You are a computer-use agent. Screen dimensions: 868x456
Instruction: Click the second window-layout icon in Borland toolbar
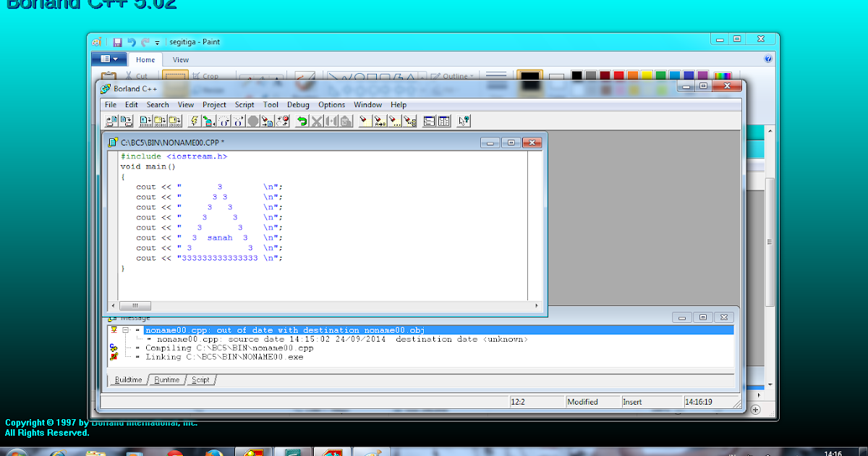coord(444,121)
